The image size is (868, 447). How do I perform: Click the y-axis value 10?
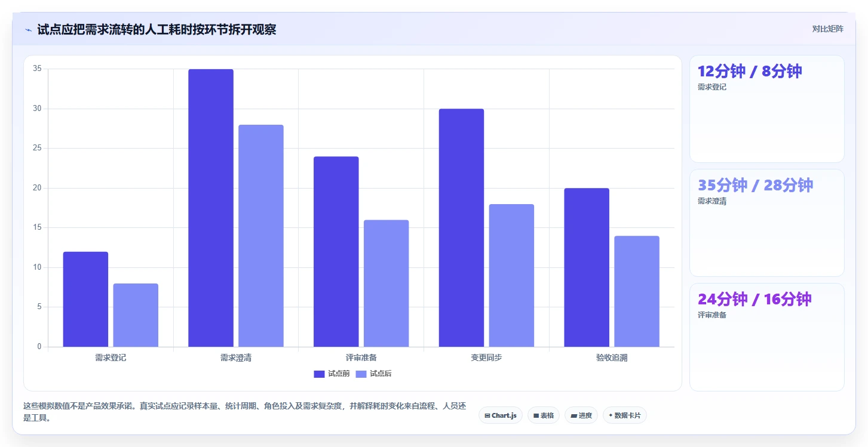click(x=37, y=267)
